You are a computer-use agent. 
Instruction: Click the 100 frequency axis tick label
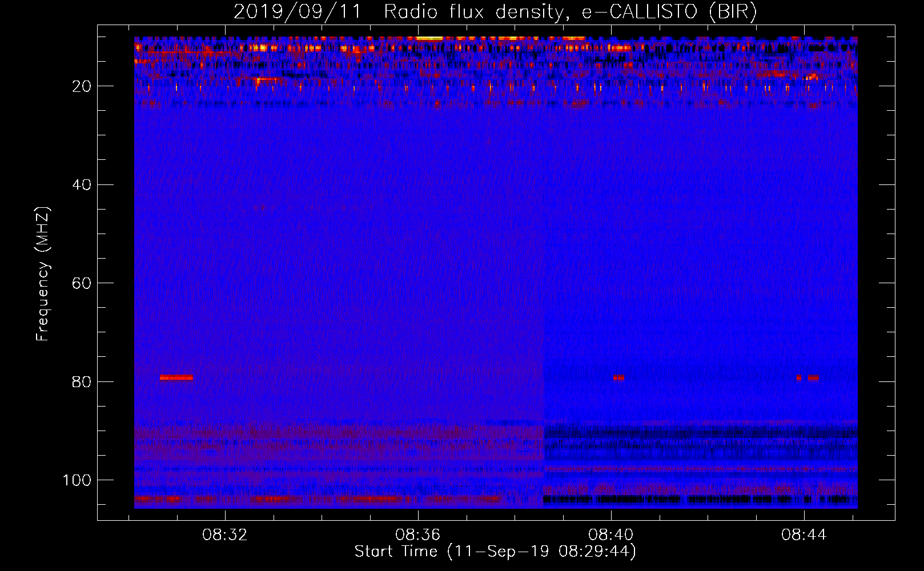[x=77, y=480]
